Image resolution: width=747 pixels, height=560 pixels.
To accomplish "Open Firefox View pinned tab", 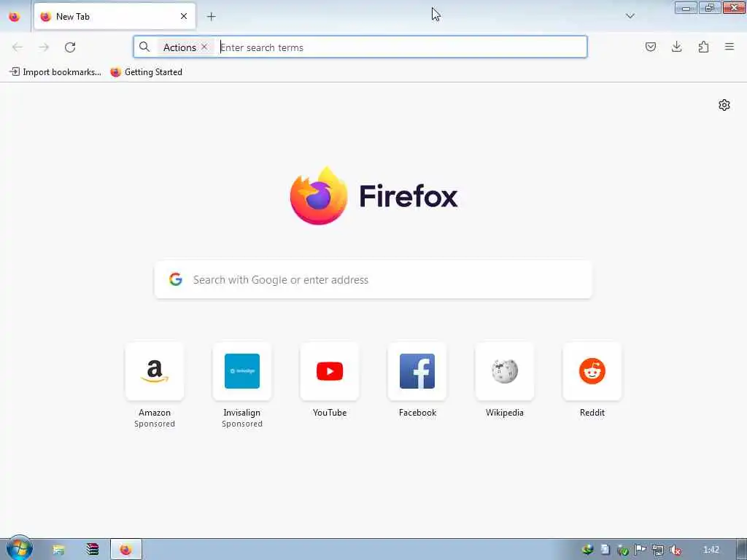I will [15, 17].
